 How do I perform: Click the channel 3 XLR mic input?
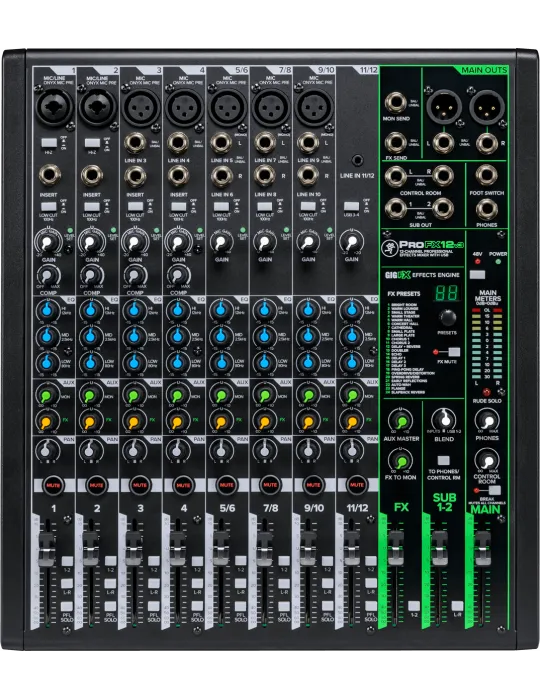coord(140,107)
